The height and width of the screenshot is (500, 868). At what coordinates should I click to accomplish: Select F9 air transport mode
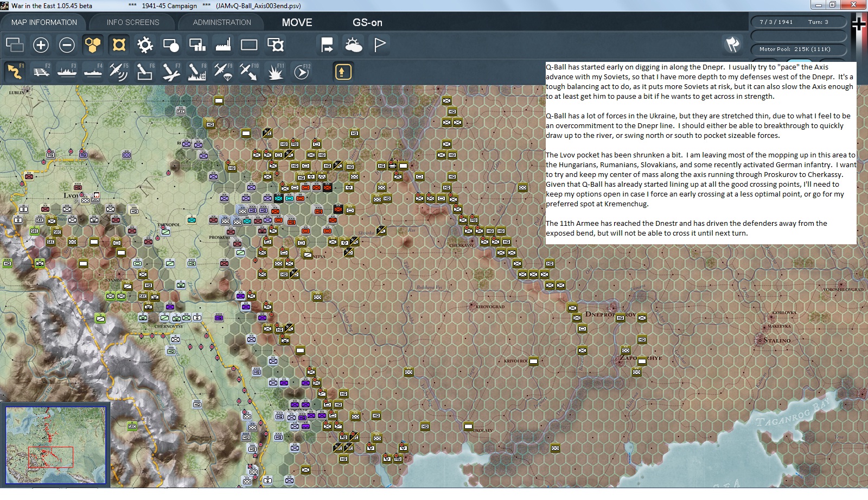click(x=223, y=72)
